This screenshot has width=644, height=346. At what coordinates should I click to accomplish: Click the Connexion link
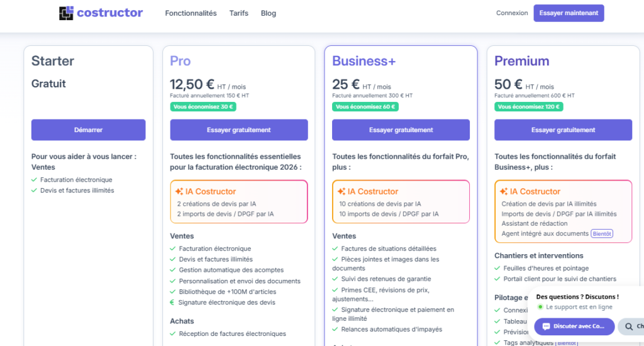(512, 13)
